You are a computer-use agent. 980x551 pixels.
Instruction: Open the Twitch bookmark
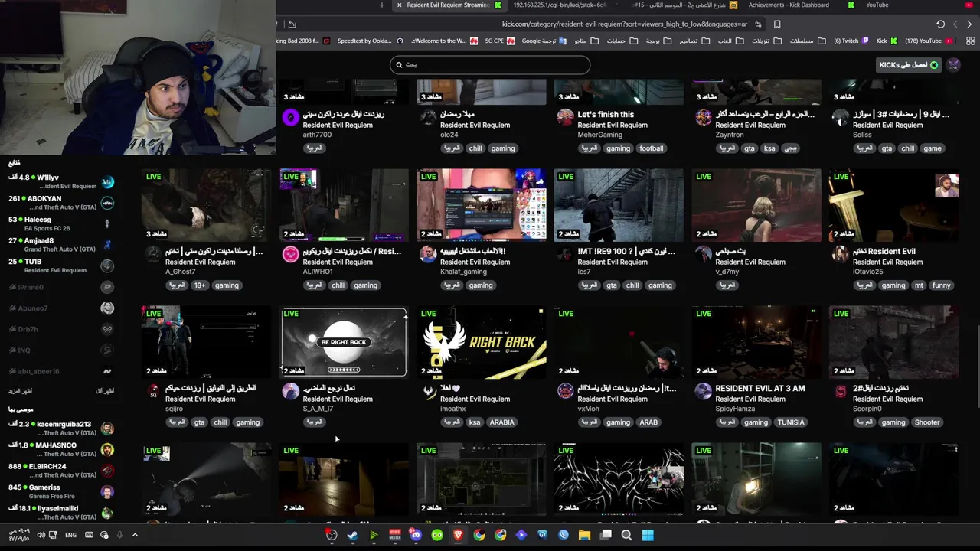click(851, 41)
